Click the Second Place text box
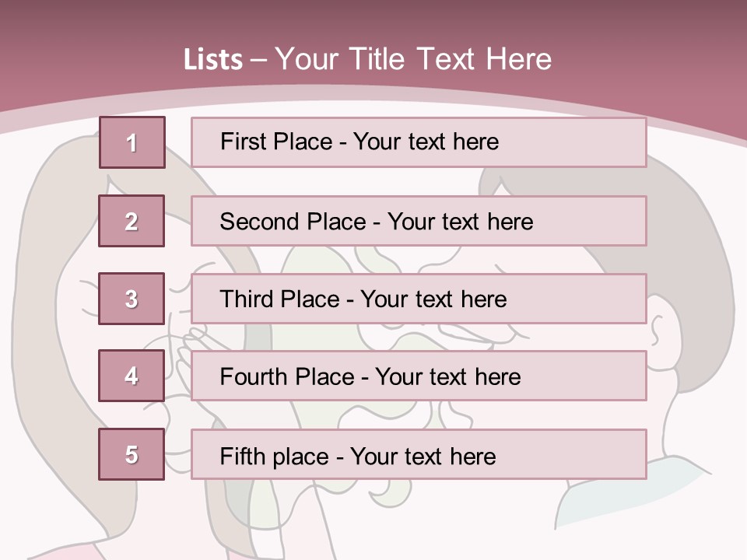 point(419,221)
